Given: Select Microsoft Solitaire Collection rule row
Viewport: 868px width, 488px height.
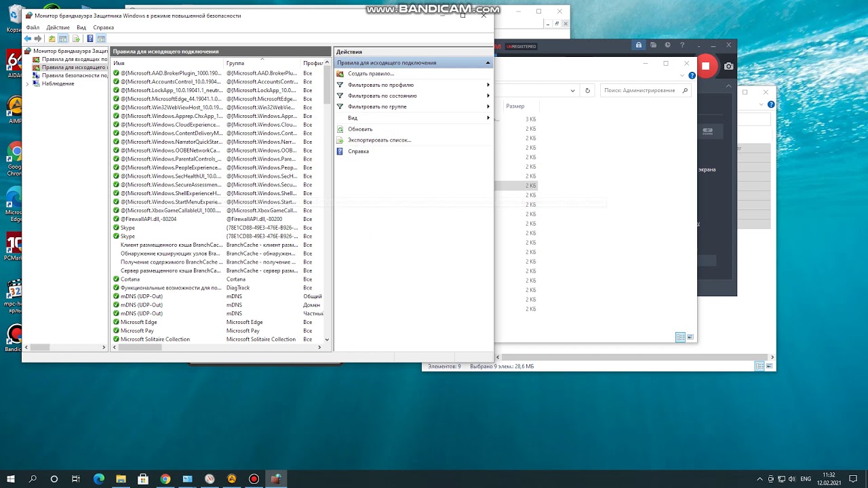Looking at the screenshot, I should tap(217, 339).
